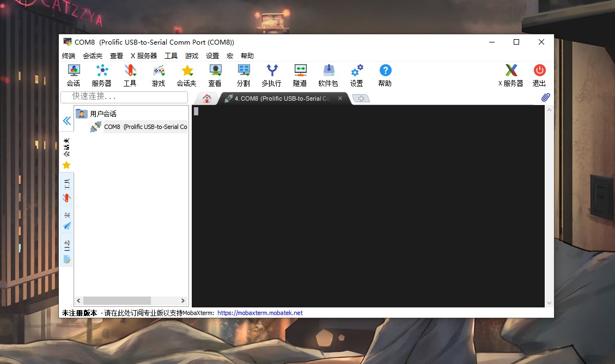This screenshot has width=615, height=364.
Task: Open the 宏 menu
Action: tap(230, 55)
